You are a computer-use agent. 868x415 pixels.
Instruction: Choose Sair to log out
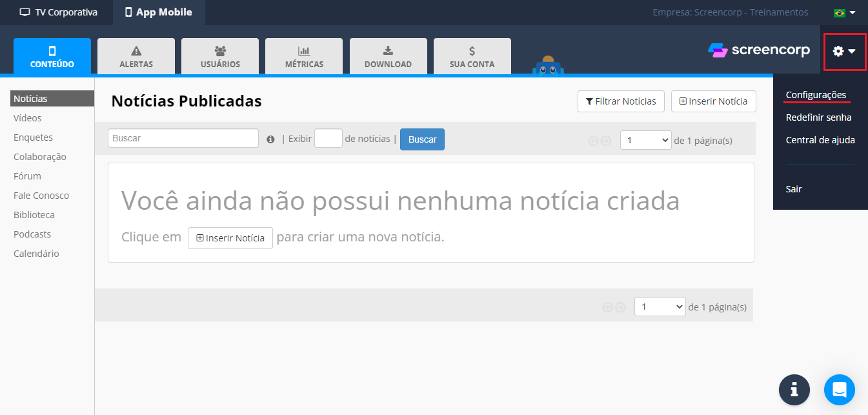[x=794, y=189]
